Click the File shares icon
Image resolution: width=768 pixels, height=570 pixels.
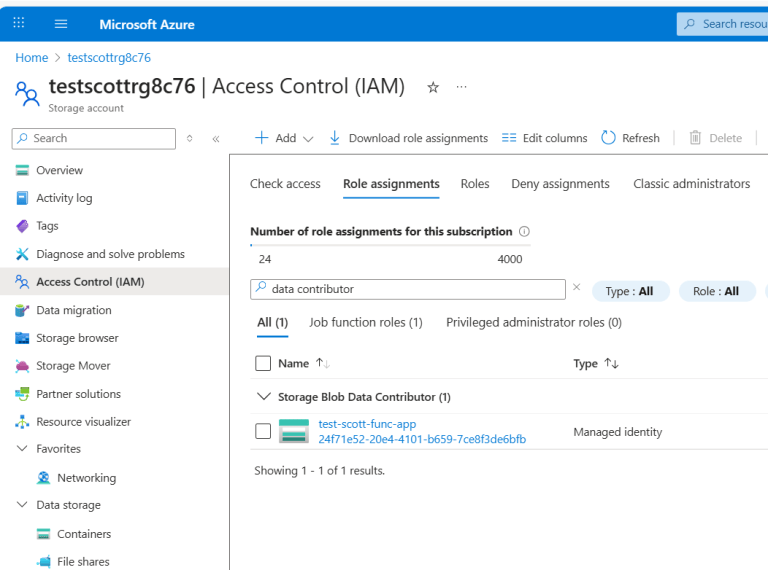(44, 562)
